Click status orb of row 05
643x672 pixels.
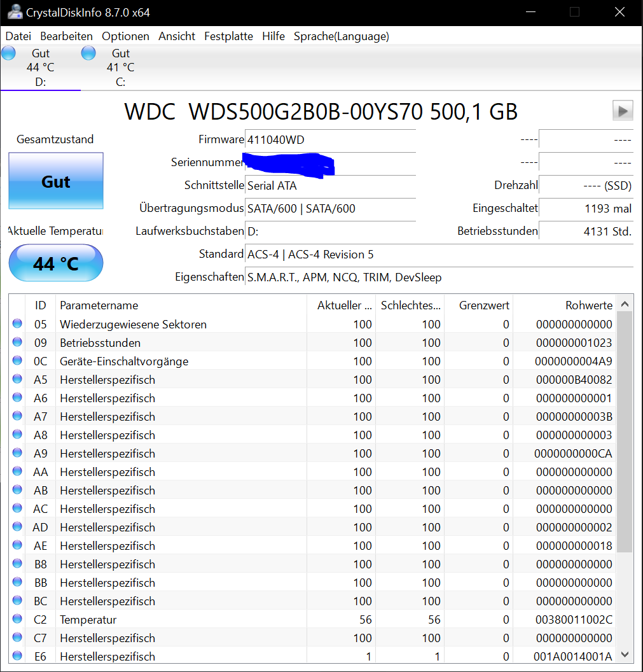coord(17,323)
